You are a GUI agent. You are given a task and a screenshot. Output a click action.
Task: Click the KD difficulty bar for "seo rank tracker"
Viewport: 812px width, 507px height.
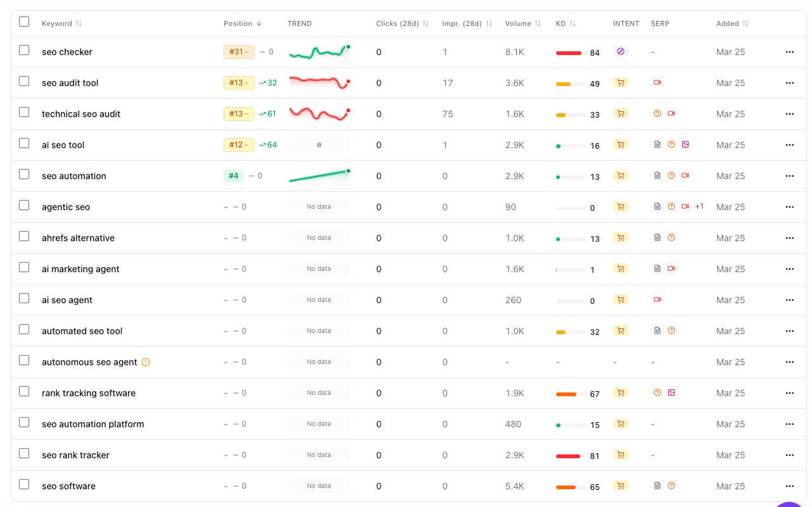[x=572, y=454]
